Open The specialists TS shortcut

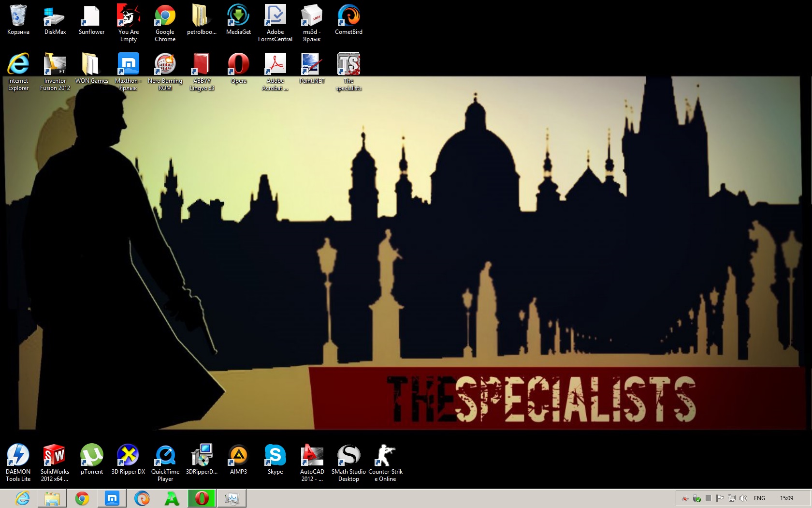coord(348,72)
